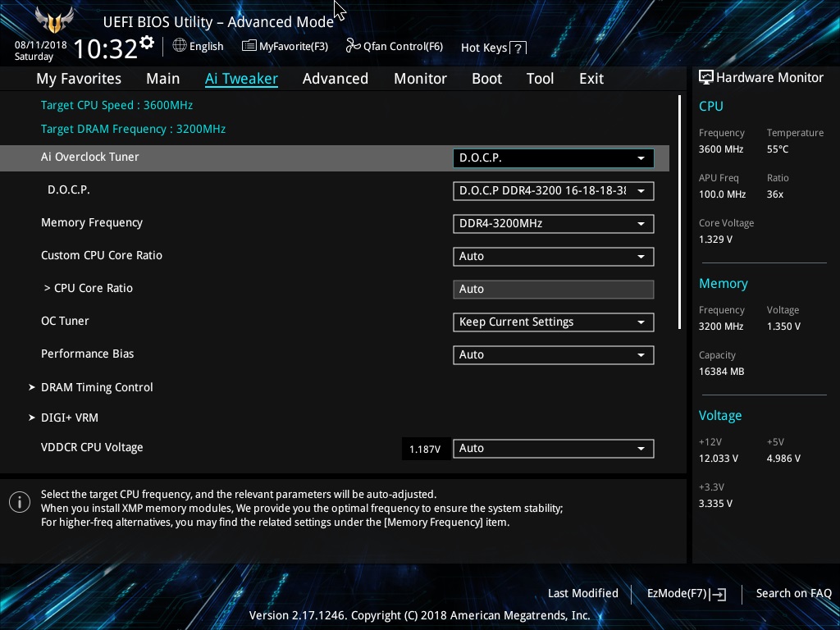This screenshot has width=840, height=630.
Task: Click the EzMode exit arrow icon
Action: 718,594
